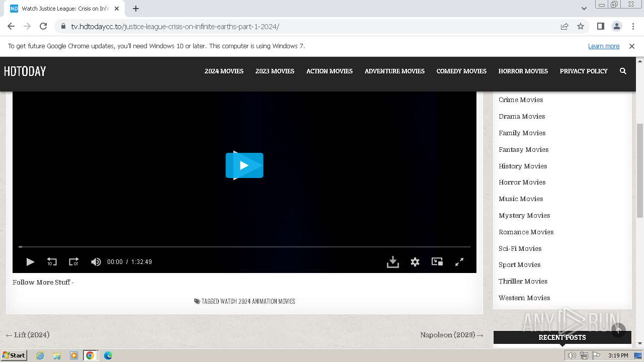Select Drama Movies in sidebar
Viewport: 644px width, 362px height.
(x=522, y=116)
